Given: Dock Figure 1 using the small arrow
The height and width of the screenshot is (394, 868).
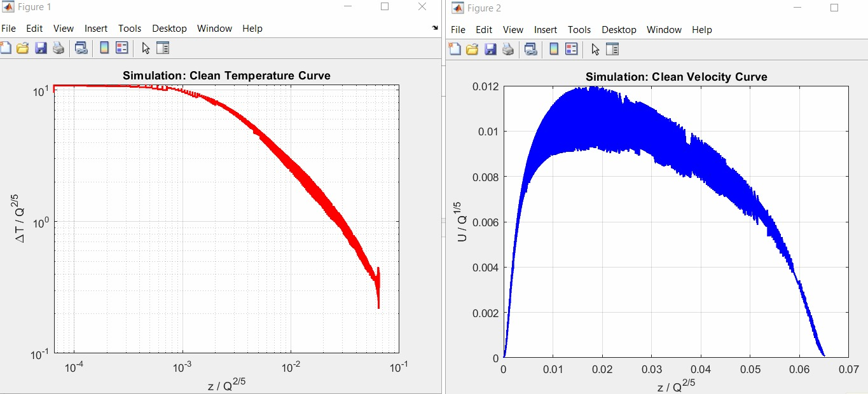Looking at the screenshot, I should [435, 28].
